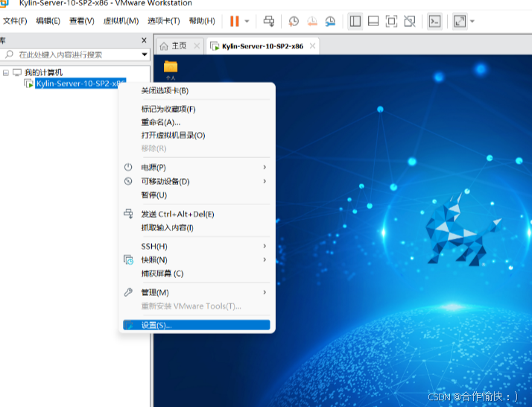The width and height of the screenshot is (532, 407).
Task: Open the 快照(N) submenu
Action: point(197,259)
